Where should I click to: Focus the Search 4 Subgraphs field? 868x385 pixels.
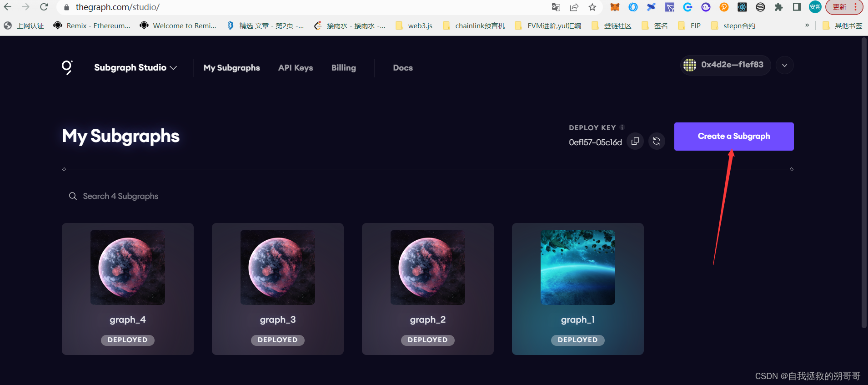tap(120, 196)
